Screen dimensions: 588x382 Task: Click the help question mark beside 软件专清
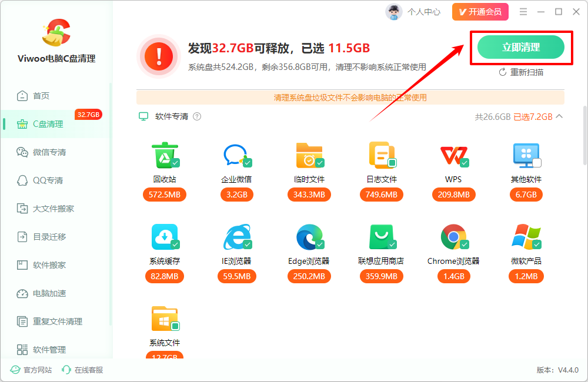click(x=197, y=116)
